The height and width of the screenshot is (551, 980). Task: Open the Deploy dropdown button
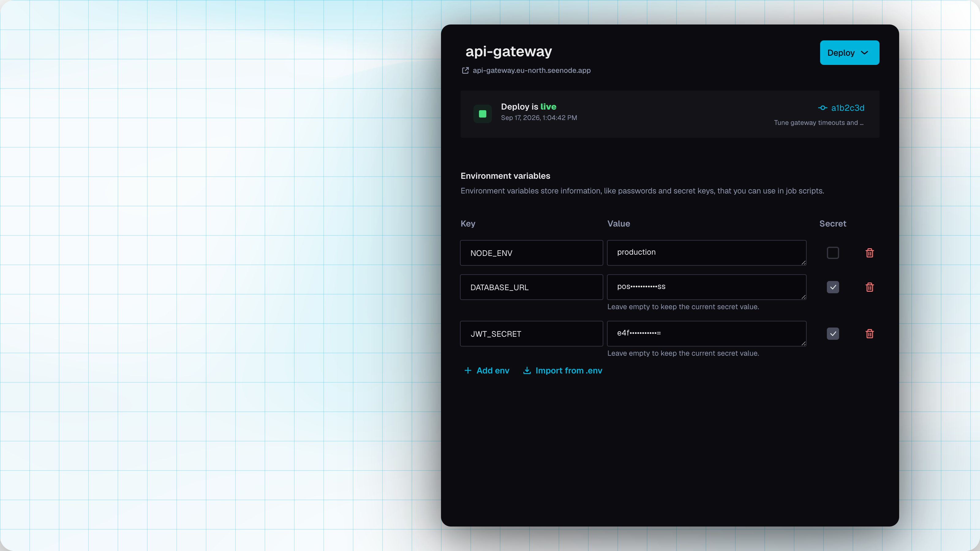coord(849,52)
